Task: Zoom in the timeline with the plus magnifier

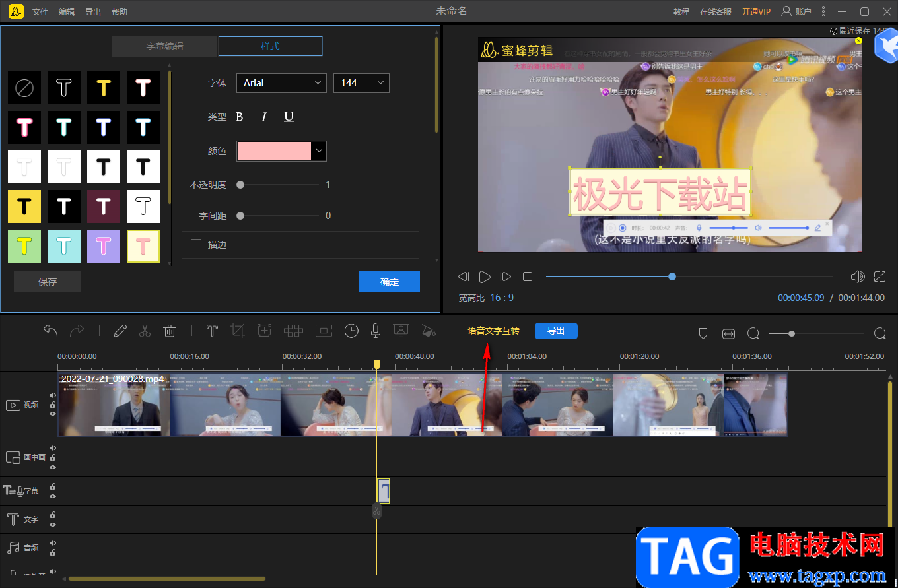Action: pos(880,334)
